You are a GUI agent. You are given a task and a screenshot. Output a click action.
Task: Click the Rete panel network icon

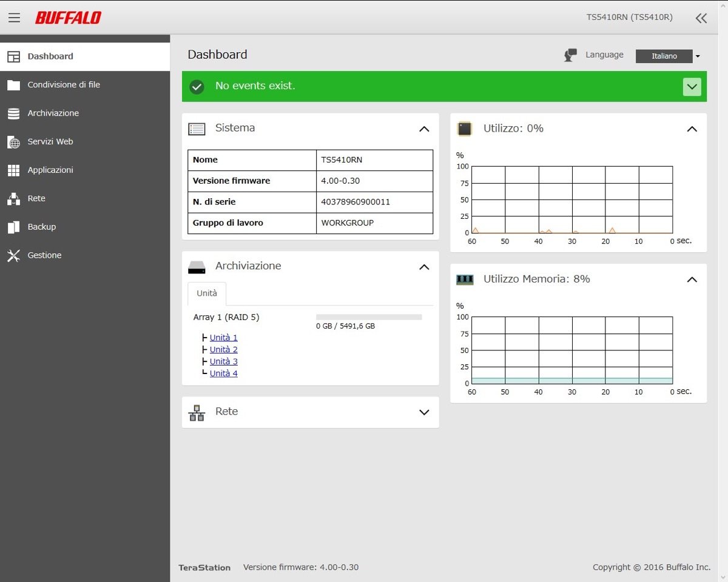click(197, 413)
